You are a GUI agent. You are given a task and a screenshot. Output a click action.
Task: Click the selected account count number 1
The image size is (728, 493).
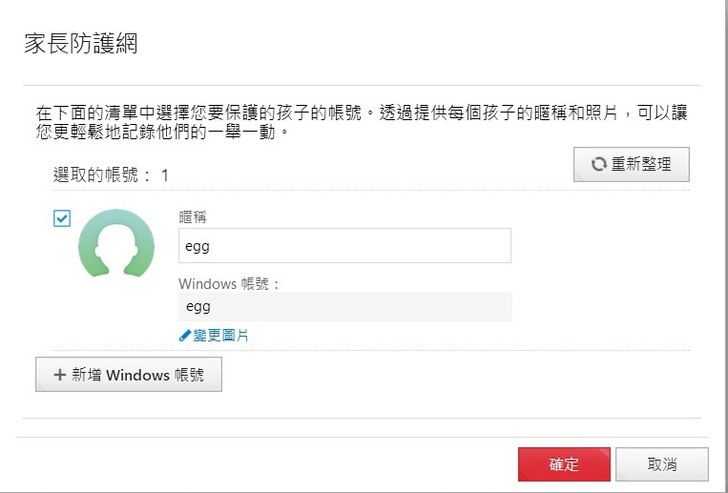pos(165,175)
